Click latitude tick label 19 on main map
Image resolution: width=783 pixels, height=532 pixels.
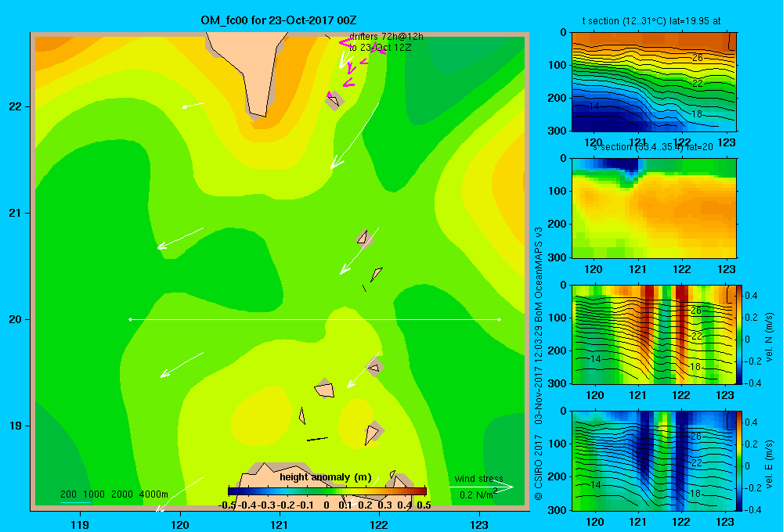(15, 426)
